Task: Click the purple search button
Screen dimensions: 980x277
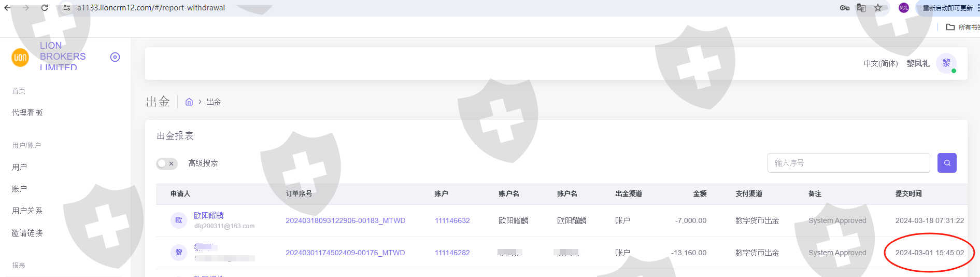Action: (947, 163)
